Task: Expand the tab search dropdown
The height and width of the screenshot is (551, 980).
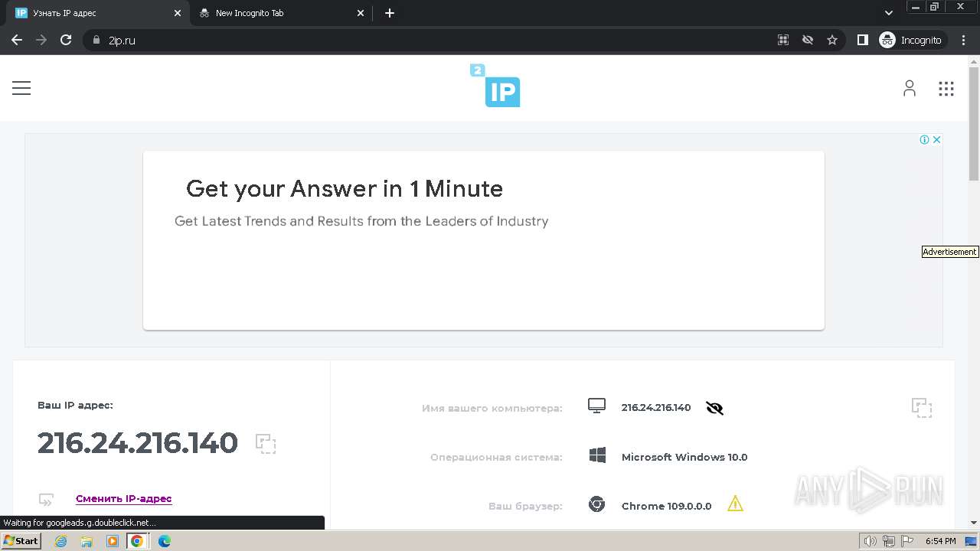Action: 889,13
